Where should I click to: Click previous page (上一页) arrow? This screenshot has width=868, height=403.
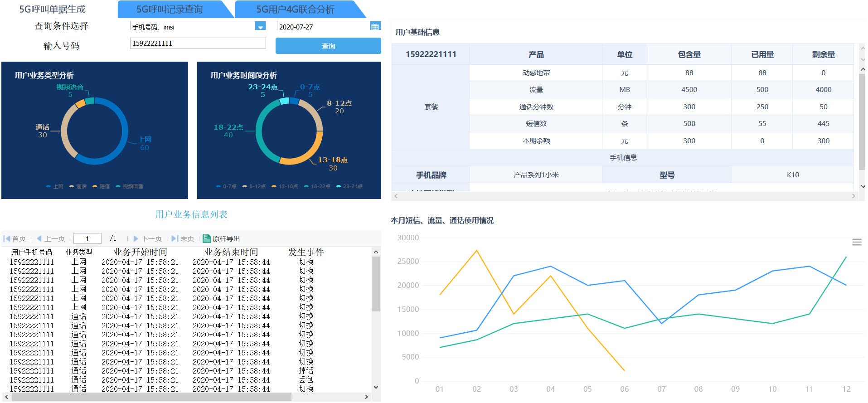pos(39,238)
